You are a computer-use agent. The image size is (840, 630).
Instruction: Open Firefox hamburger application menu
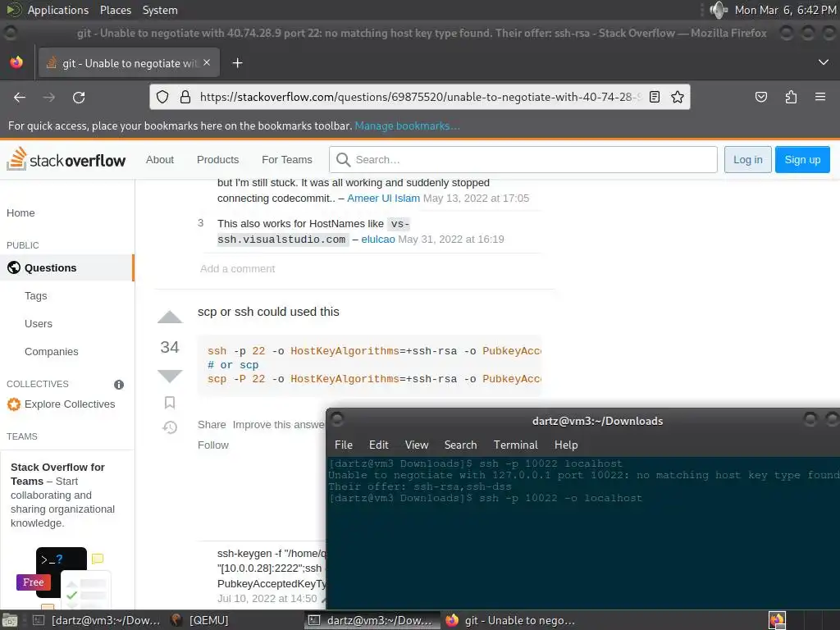pyautogui.click(x=819, y=97)
